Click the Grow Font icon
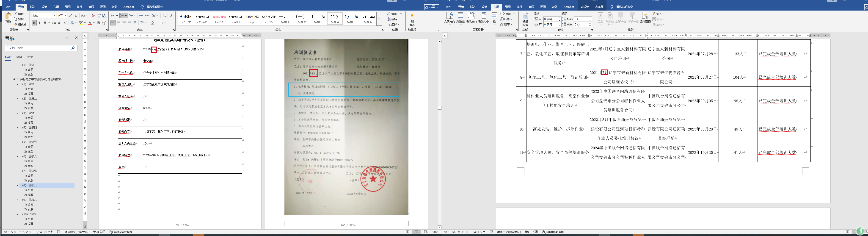 click(71, 16)
